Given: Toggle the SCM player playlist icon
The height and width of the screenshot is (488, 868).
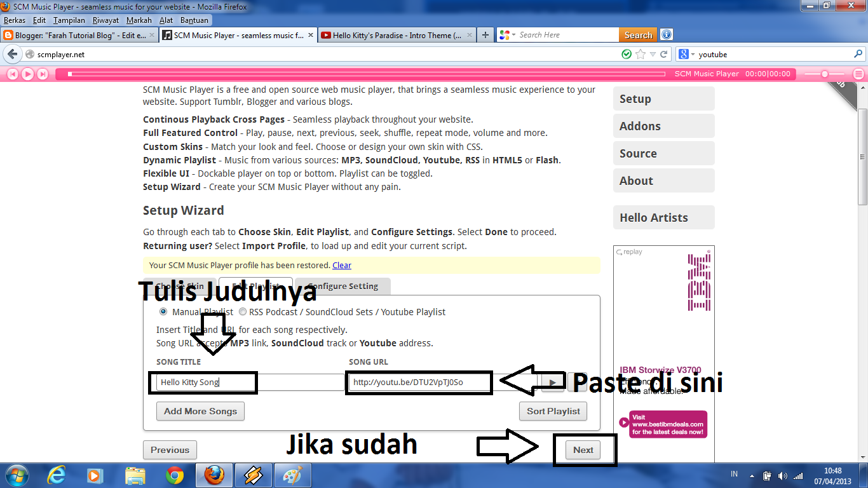Looking at the screenshot, I should point(858,74).
